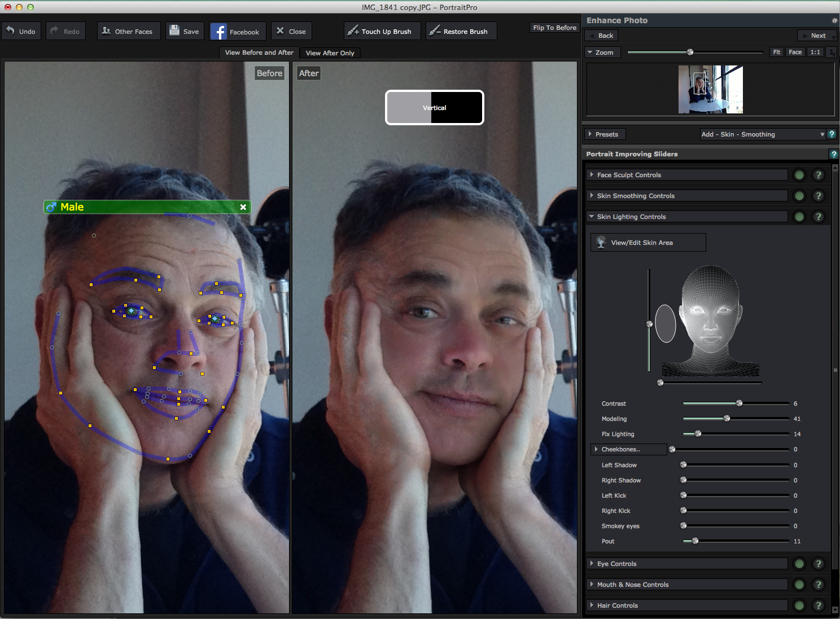Click the Fit zoom button
The image size is (840, 619).
tap(777, 52)
